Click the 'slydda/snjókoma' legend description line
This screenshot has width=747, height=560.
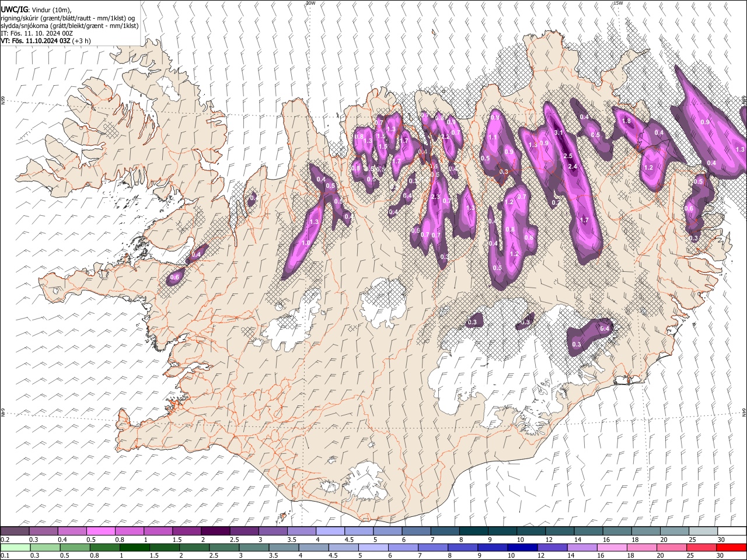(69, 26)
